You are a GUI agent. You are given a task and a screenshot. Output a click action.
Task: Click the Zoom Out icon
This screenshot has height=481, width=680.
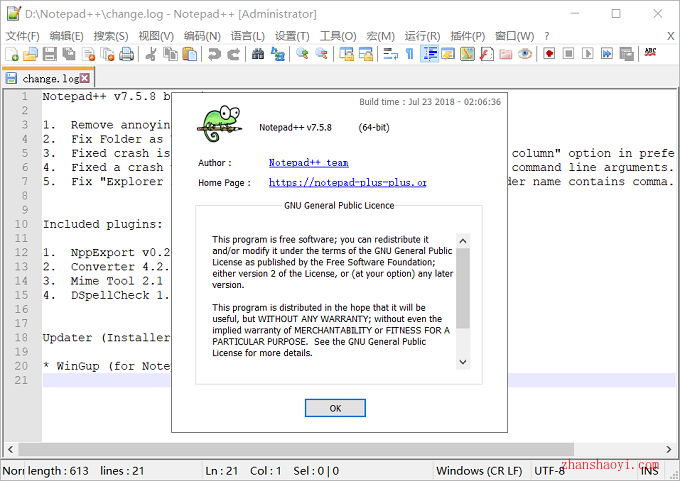pos(321,54)
